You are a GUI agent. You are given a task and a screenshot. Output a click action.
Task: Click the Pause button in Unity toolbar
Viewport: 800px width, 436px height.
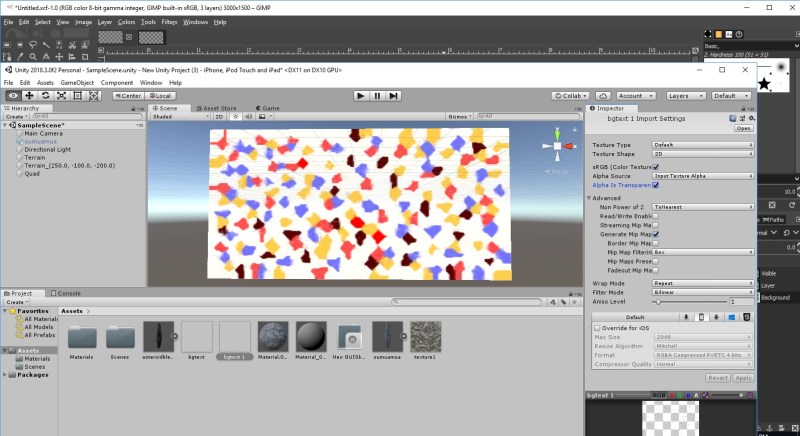[377, 96]
